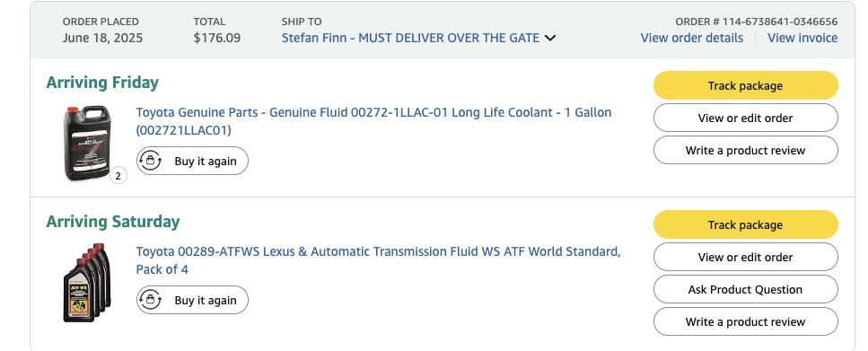Open the ATF WS bottles product image
Screen dimensions: 868x351
[x=87, y=283]
